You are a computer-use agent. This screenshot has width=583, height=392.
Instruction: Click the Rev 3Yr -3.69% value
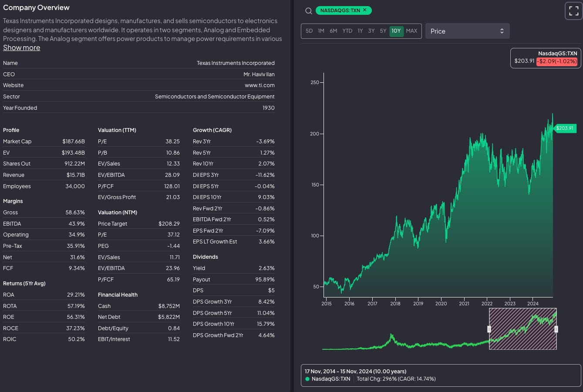265,142
